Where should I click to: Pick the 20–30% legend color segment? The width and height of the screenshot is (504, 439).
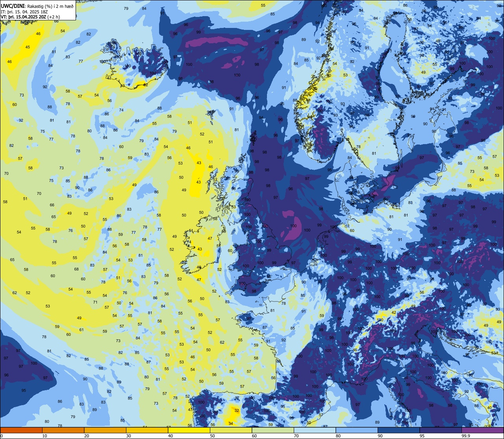pyautogui.click(x=105, y=430)
